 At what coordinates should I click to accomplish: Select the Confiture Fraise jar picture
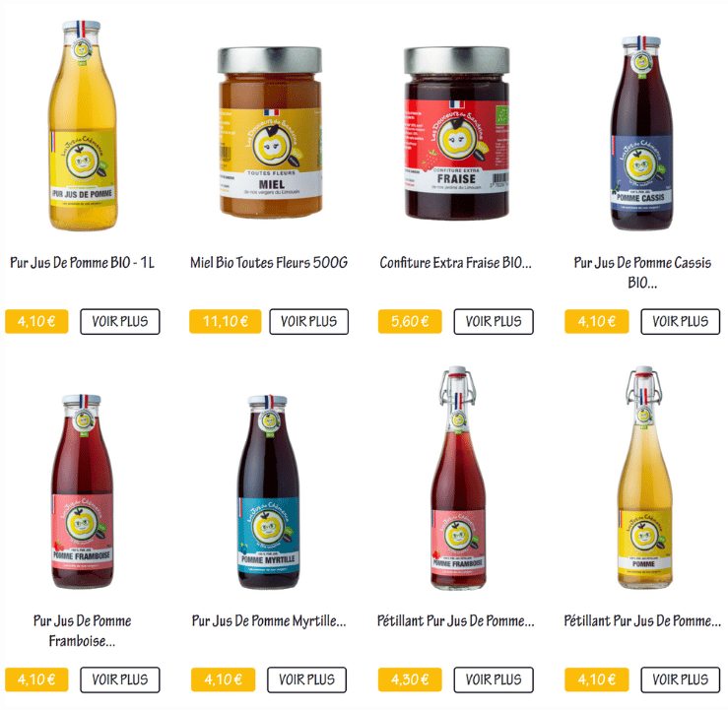(x=456, y=132)
